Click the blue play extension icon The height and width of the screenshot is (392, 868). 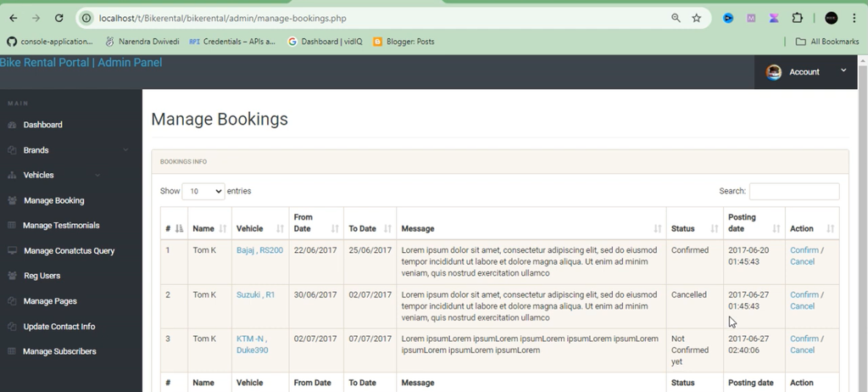(728, 19)
